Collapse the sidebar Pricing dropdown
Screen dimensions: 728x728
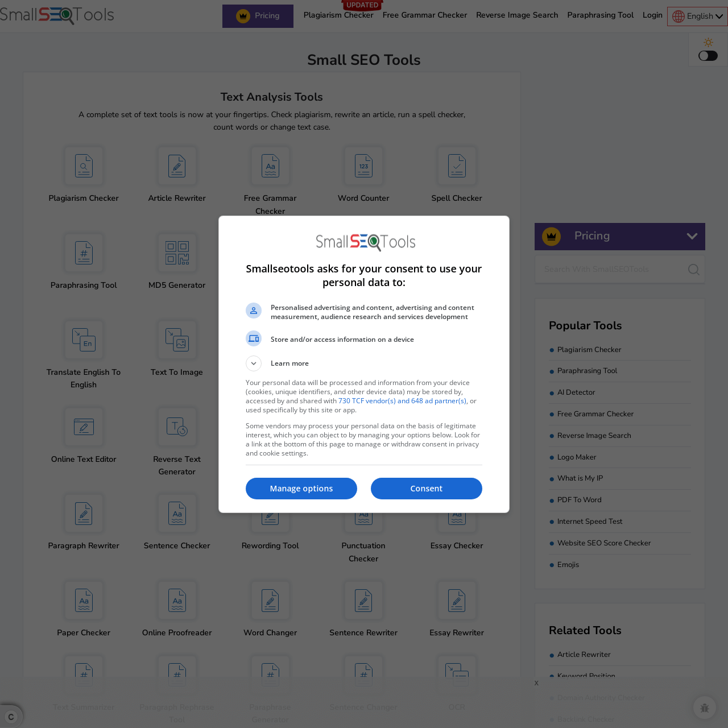[692, 236]
